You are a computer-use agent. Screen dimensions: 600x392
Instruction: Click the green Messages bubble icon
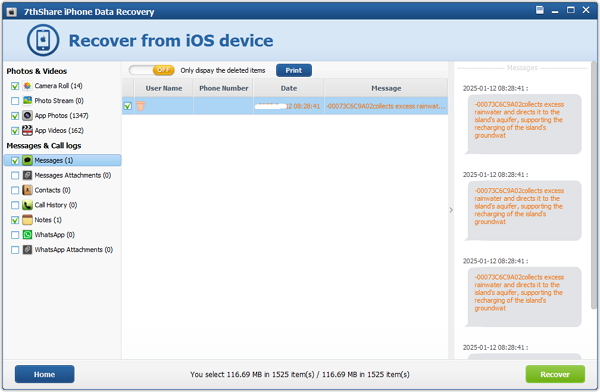pyautogui.click(x=27, y=160)
